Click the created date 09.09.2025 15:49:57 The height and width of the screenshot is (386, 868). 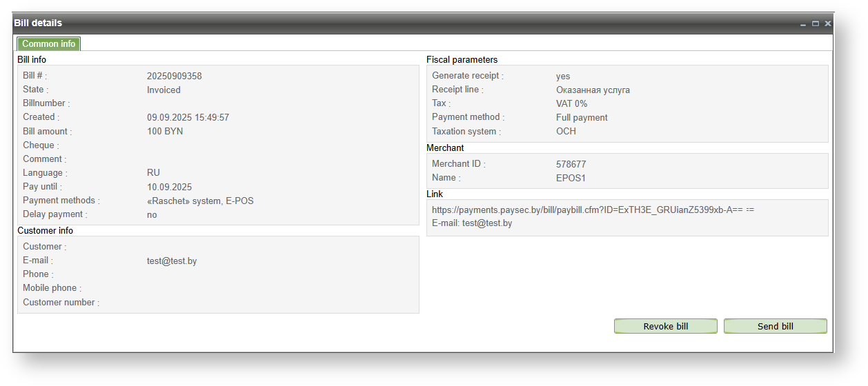(x=188, y=117)
